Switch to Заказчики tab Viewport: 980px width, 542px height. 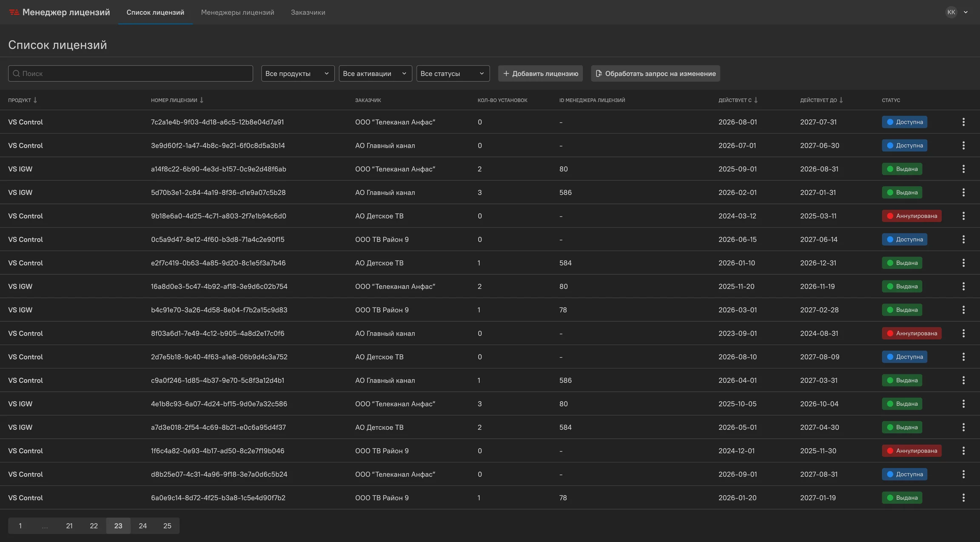pos(308,12)
